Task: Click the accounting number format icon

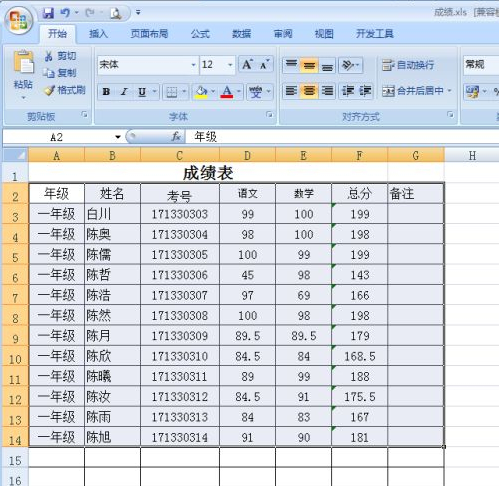Action: (x=473, y=91)
